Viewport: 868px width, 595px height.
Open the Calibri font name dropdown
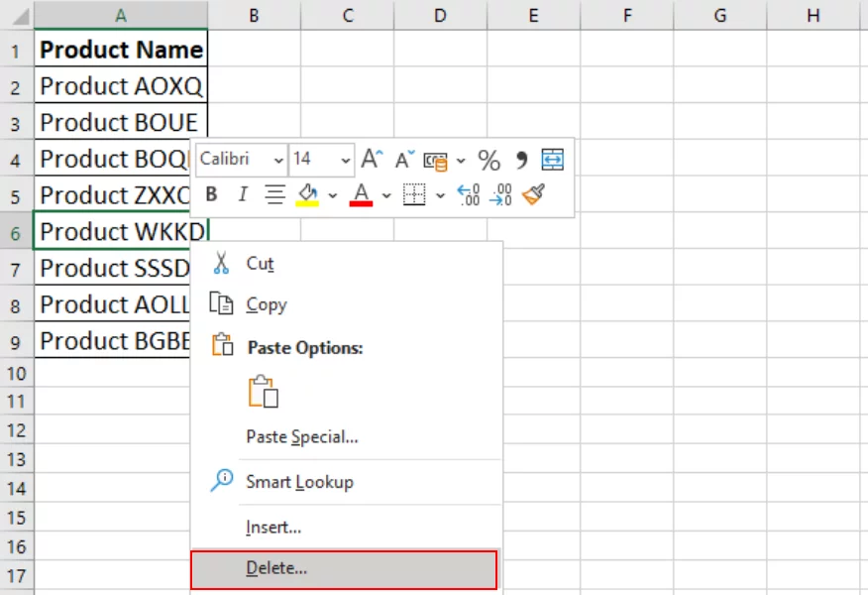278,159
